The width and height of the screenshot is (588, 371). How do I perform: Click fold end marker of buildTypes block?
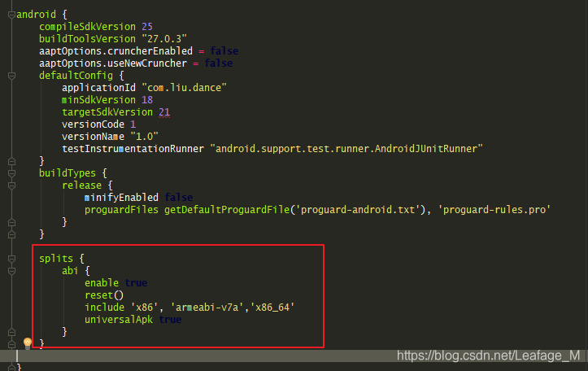pyautogui.click(x=11, y=234)
